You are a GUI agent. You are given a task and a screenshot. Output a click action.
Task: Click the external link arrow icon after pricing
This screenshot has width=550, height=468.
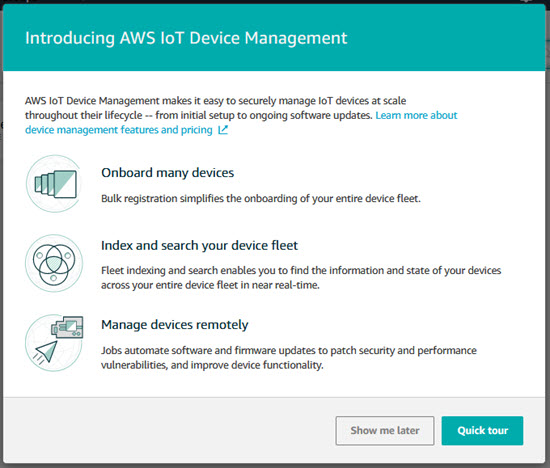click(x=223, y=130)
